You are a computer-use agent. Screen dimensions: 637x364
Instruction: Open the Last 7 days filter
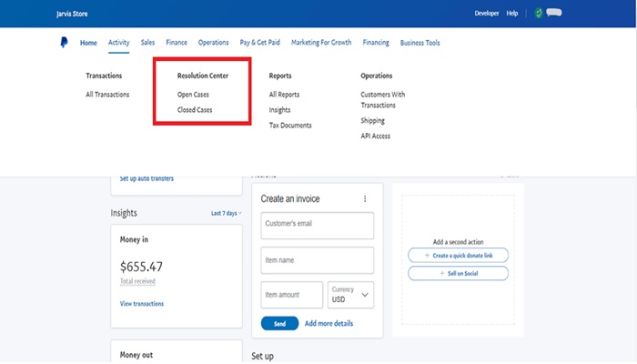(225, 213)
